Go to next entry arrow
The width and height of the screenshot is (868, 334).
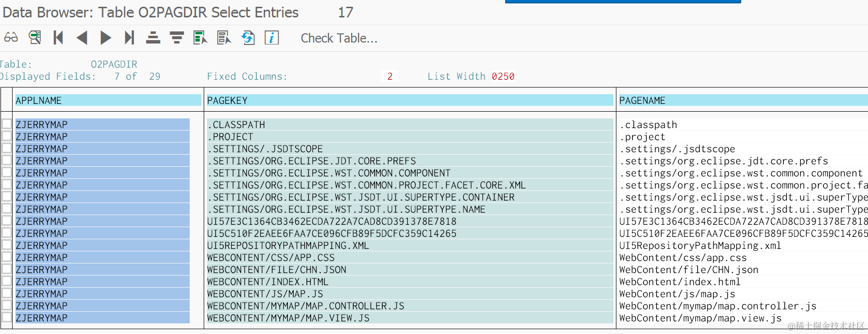pyautogui.click(x=105, y=37)
